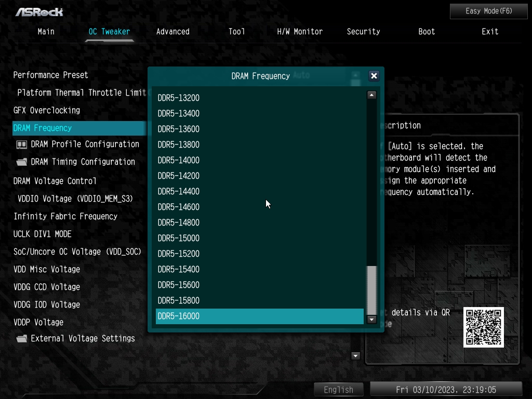Open the External Voltage Settings folder icon
Image resolution: width=532 pixels, height=399 pixels.
(22, 339)
